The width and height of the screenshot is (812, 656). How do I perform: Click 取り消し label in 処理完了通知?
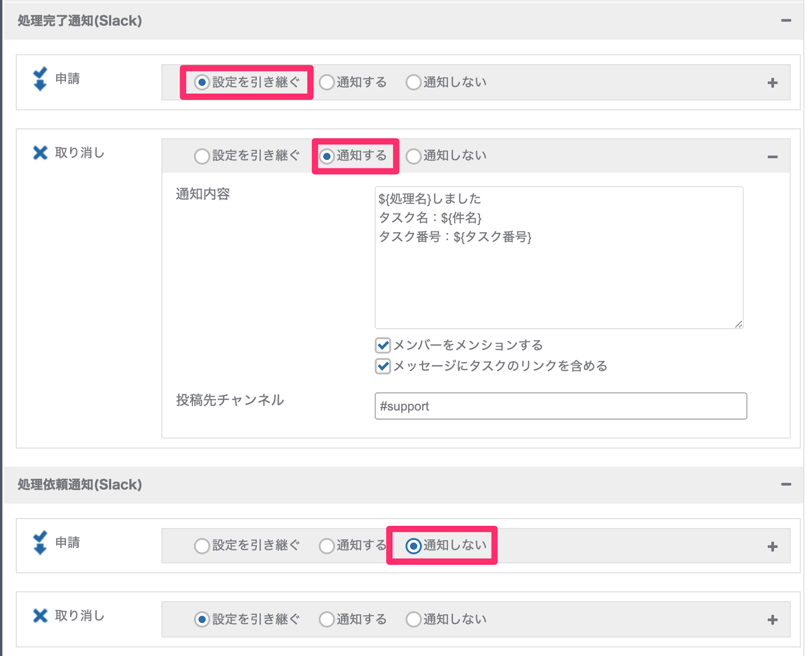click(80, 153)
